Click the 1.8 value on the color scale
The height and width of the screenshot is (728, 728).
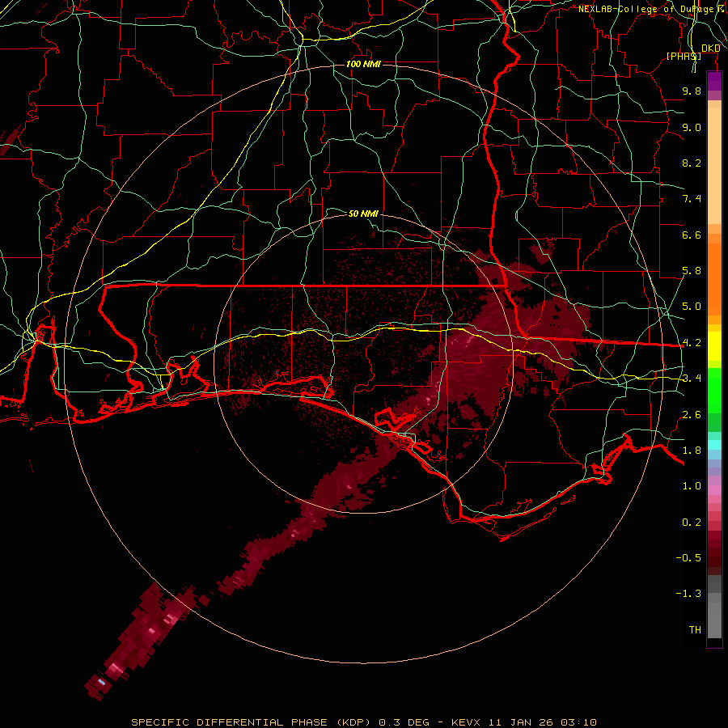coord(692,451)
